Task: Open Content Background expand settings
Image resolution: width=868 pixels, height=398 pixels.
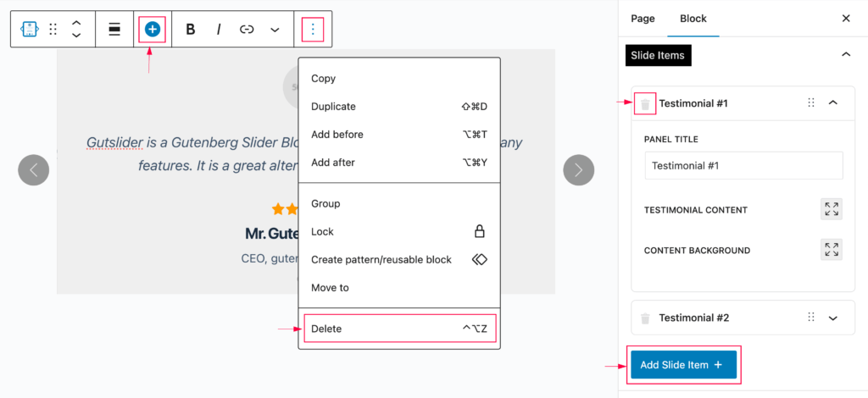Action: (x=831, y=250)
